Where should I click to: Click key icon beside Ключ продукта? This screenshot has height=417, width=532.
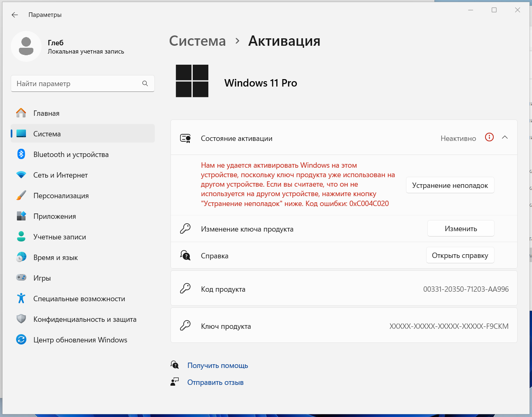[185, 326]
